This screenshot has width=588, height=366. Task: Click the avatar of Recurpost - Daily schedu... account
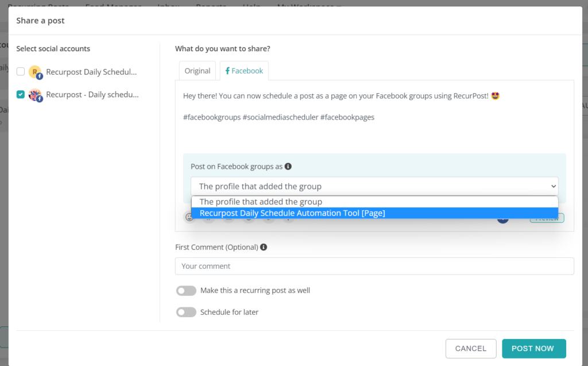point(35,95)
